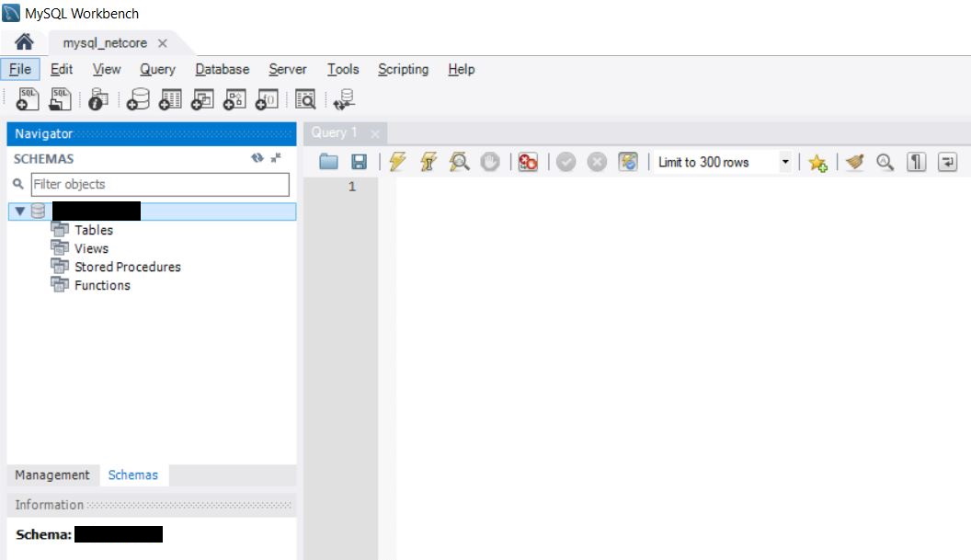Open the Limit to 300 rows dropdown

click(x=785, y=162)
